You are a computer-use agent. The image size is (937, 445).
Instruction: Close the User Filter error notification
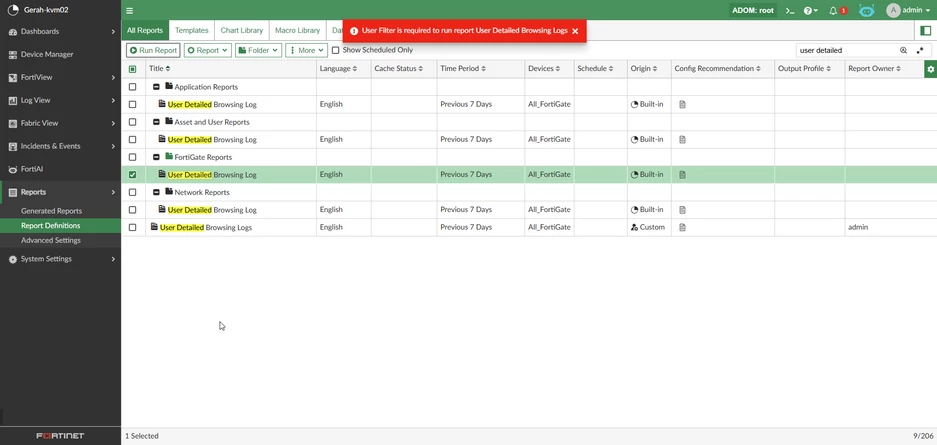[575, 31]
